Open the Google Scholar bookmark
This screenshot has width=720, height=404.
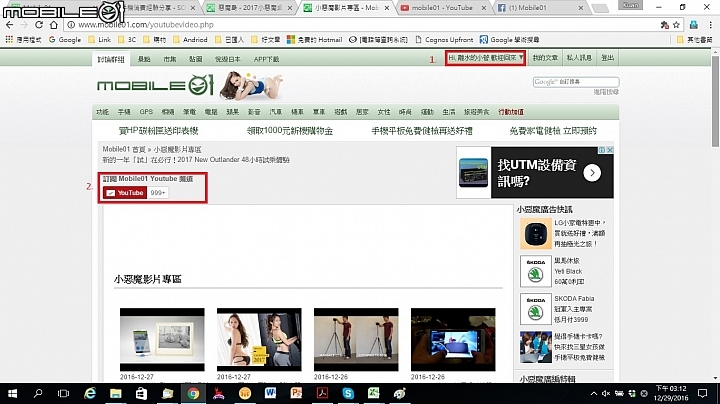pos(509,39)
